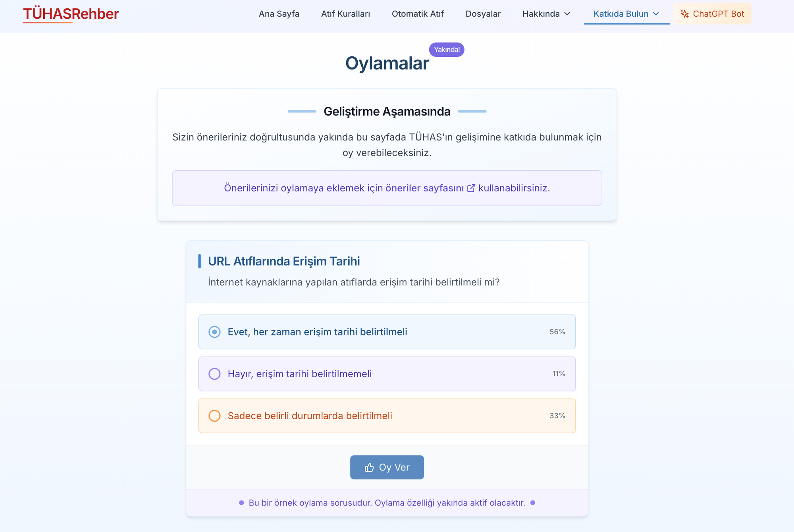Click the 33% result on the Sadece option

point(557,416)
